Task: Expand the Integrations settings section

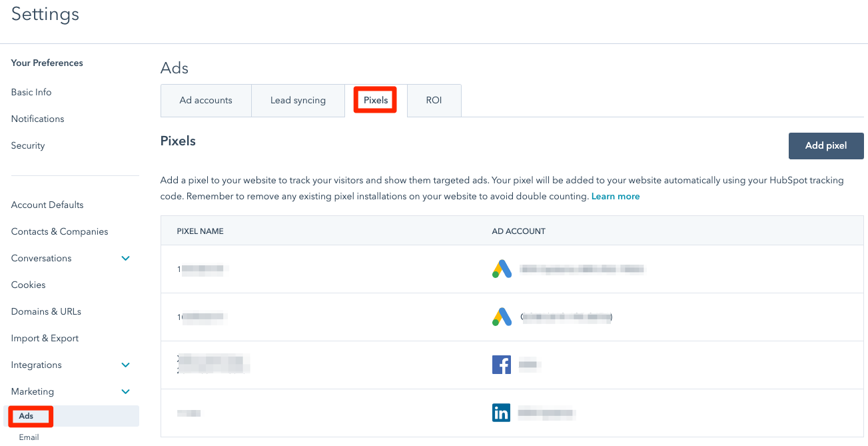Action: (125, 365)
